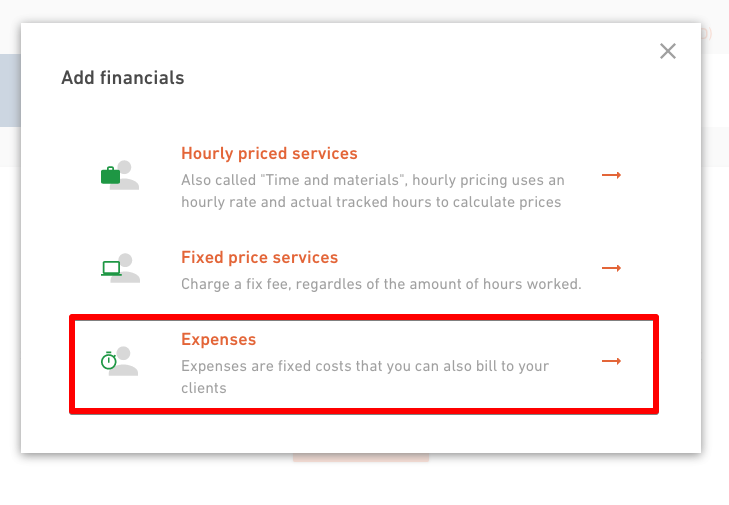
Task: Click the green laptop in fixed price icon
Action: tap(111, 268)
